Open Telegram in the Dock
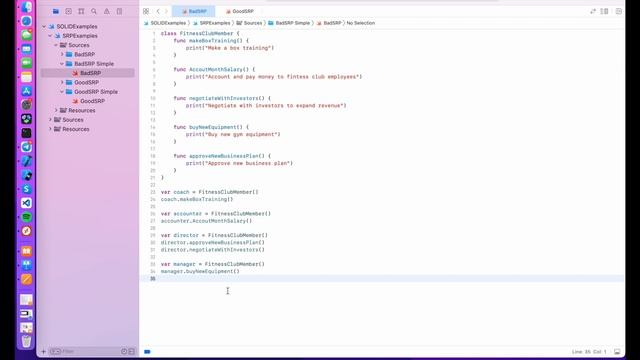This screenshot has width=640, height=360. tap(27, 147)
